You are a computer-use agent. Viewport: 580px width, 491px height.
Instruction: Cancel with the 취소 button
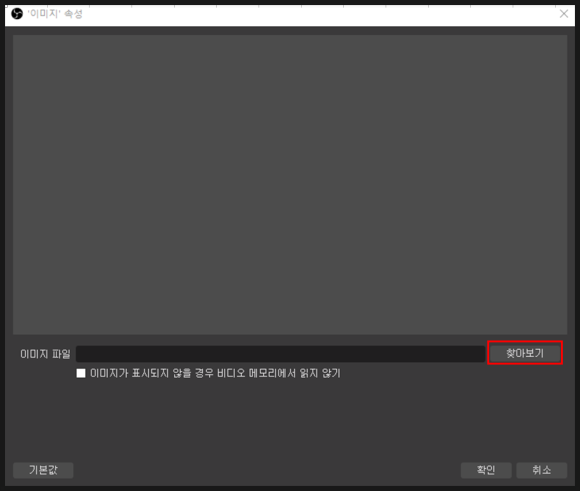(x=542, y=470)
